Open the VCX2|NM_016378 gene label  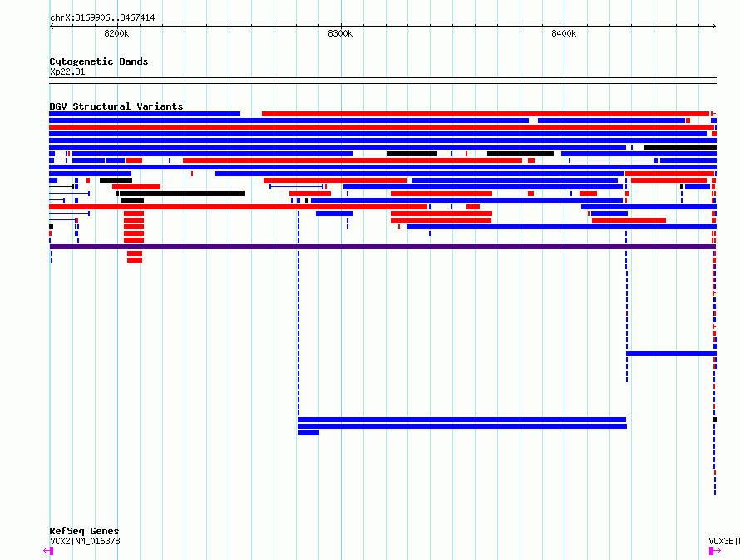(x=85, y=541)
